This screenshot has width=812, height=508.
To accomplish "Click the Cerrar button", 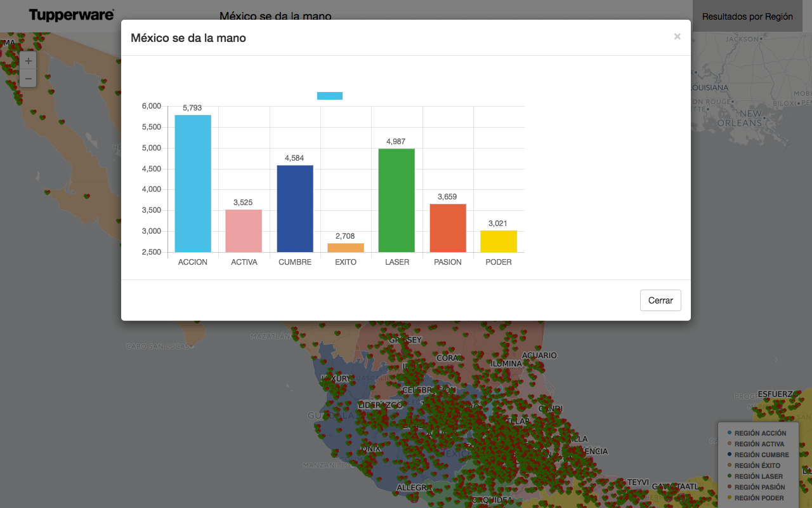I will [660, 300].
